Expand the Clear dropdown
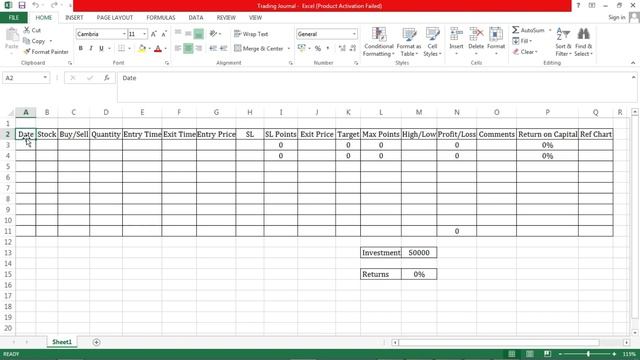The image size is (640, 360). click(x=536, y=52)
